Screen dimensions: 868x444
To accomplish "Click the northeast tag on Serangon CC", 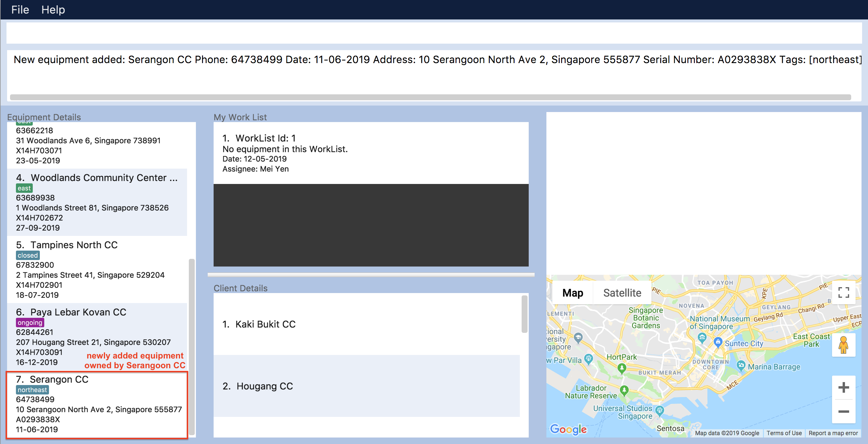I will pos(32,390).
